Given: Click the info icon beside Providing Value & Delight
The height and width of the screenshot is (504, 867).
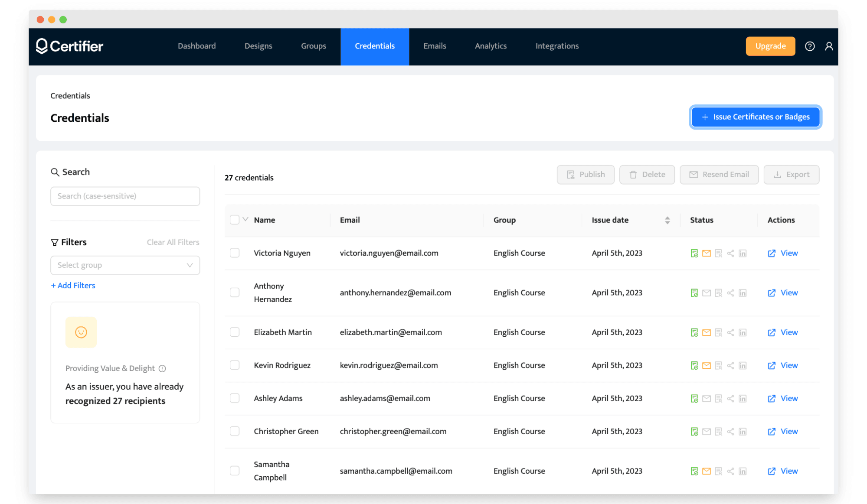Looking at the screenshot, I should coord(162,369).
